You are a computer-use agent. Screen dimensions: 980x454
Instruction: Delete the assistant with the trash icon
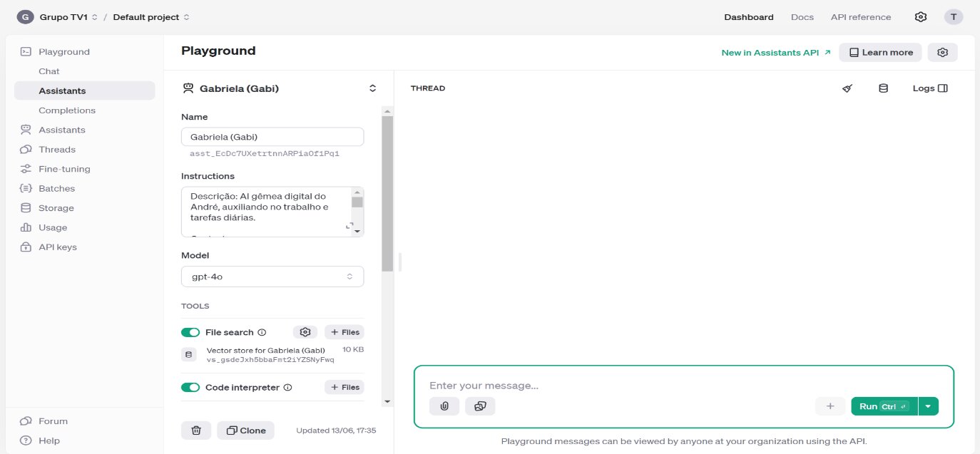pyautogui.click(x=196, y=430)
